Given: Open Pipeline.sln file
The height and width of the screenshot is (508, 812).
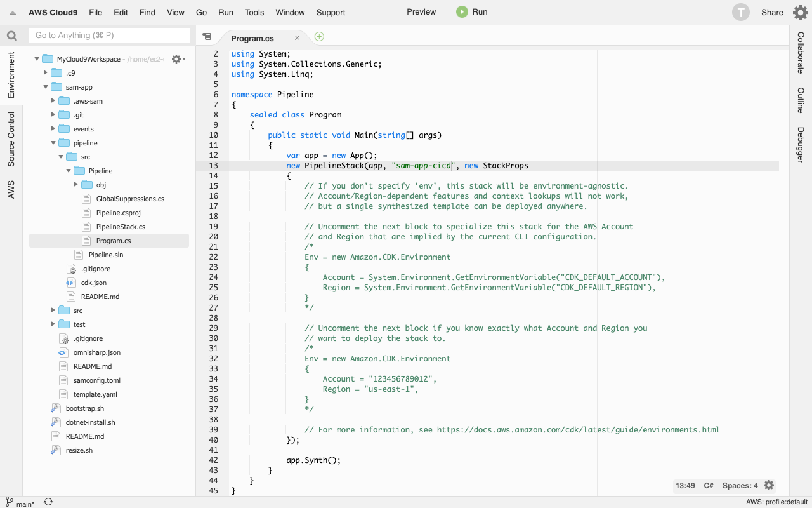Looking at the screenshot, I should pyautogui.click(x=105, y=255).
